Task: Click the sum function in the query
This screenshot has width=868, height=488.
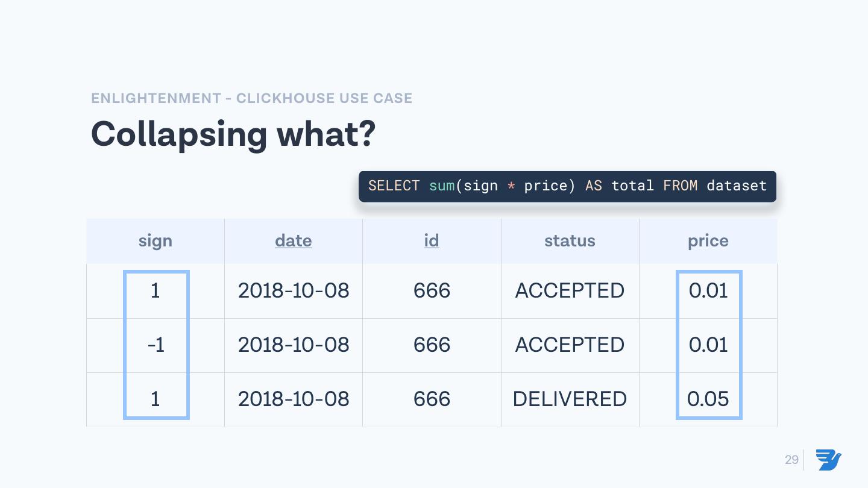Action: (x=442, y=186)
